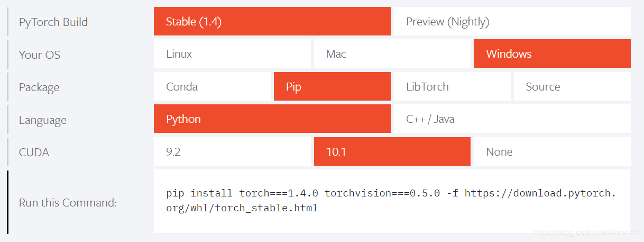Click the "Your OS" row label
This screenshot has width=644, height=242.
tap(40, 55)
